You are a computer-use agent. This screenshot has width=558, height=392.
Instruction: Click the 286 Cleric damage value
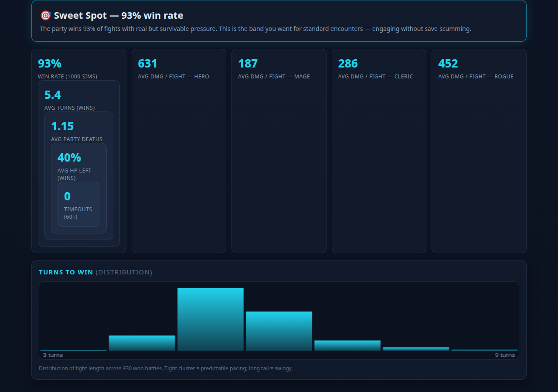click(x=348, y=64)
